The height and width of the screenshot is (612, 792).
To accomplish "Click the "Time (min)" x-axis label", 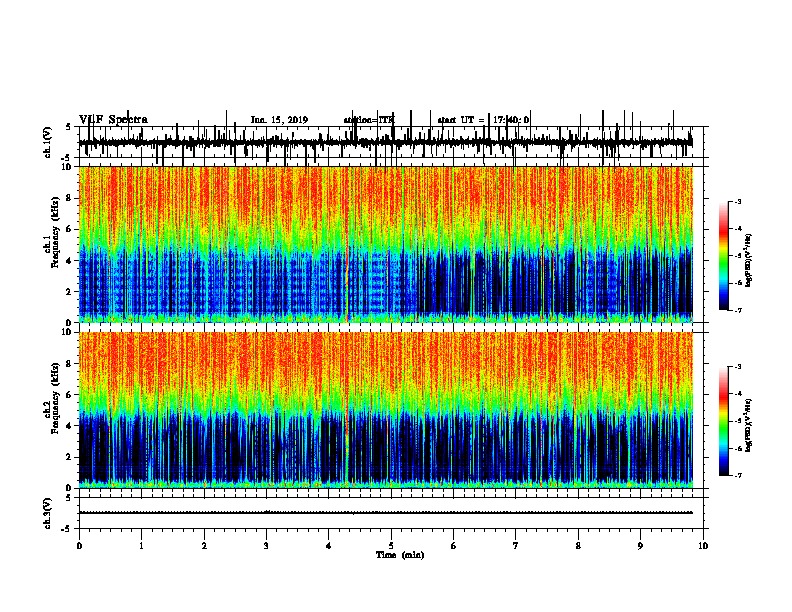I will point(400,555).
